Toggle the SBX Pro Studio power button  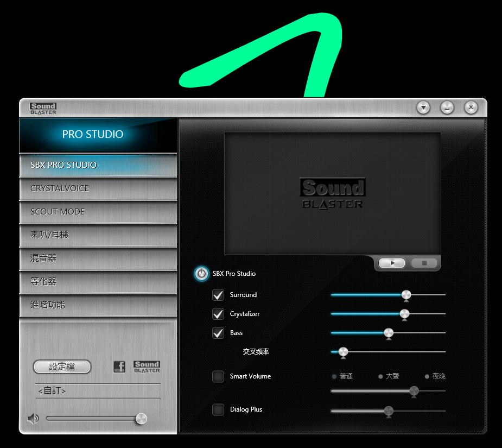202,274
